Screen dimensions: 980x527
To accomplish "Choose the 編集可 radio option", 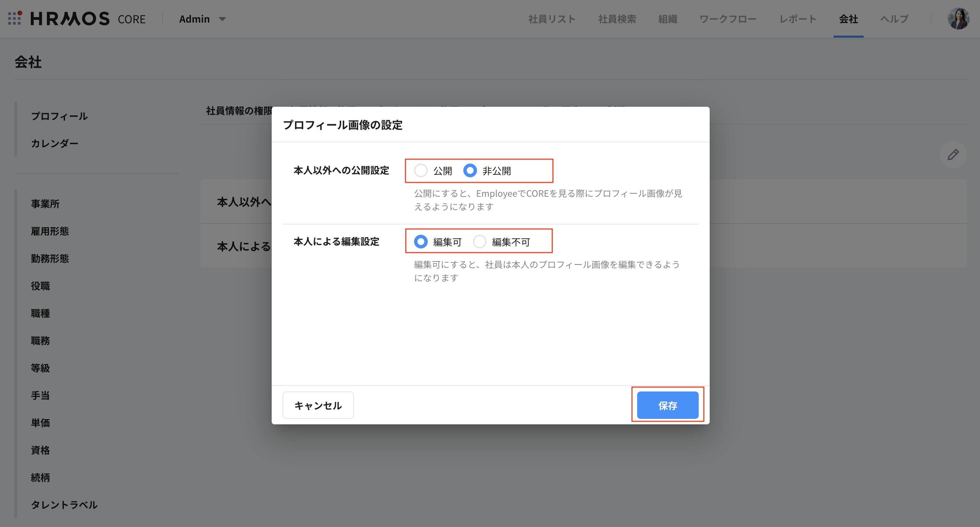I will pyautogui.click(x=421, y=242).
